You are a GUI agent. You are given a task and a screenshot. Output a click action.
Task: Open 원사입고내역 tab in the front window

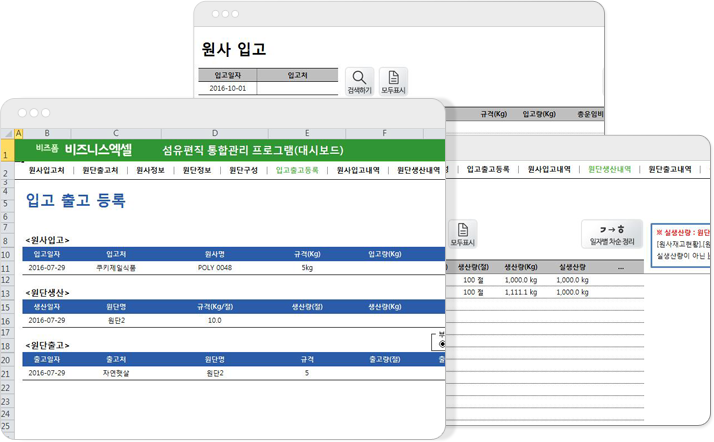pos(358,170)
